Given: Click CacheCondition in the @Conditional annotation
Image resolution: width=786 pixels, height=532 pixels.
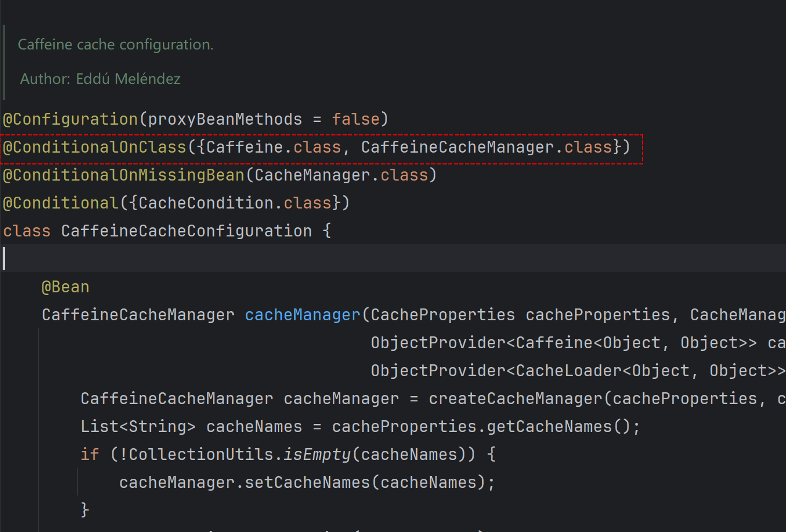Looking at the screenshot, I should (x=206, y=203).
